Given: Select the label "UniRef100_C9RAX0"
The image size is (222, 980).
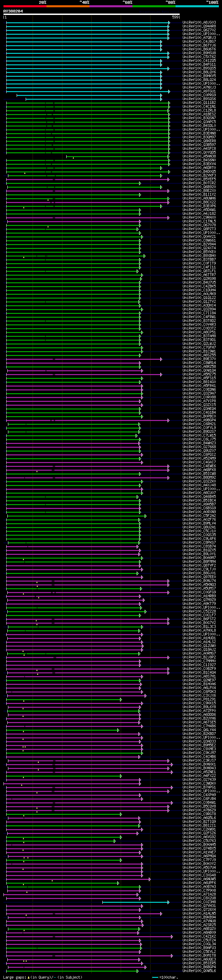Looking at the screenshot, I should (x=199, y=217).
